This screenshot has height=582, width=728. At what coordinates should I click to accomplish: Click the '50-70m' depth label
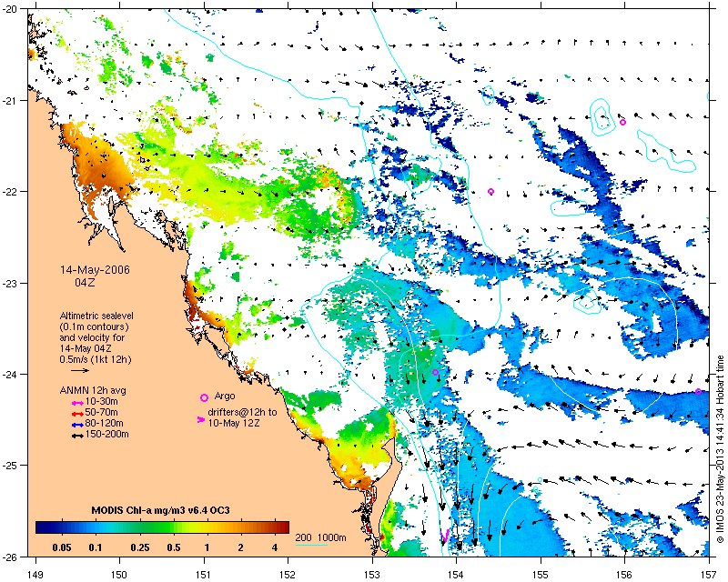102,413
